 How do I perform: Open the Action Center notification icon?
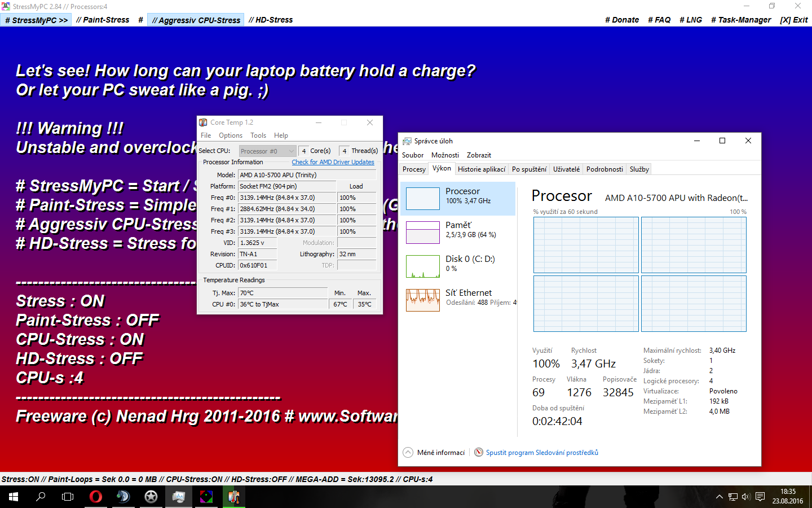(760, 497)
